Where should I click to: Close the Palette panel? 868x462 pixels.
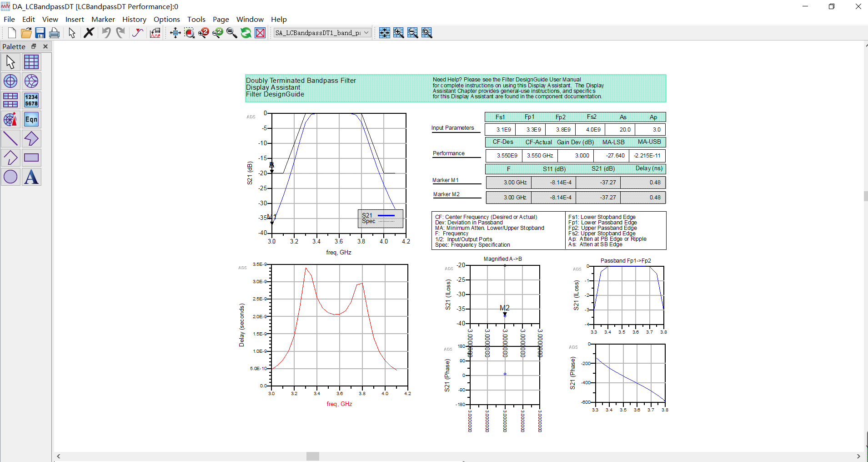pyautogui.click(x=45, y=46)
